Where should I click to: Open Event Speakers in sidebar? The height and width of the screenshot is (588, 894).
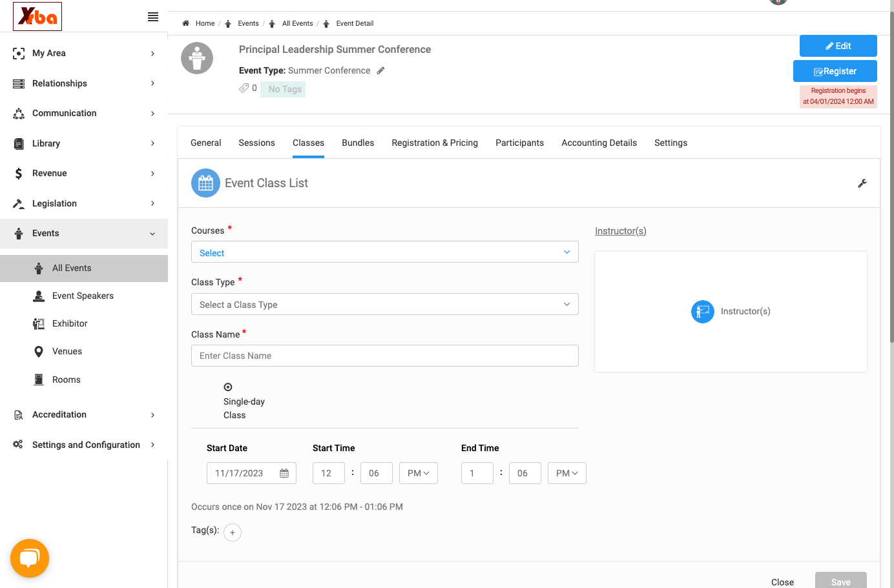click(x=84, y=296)
